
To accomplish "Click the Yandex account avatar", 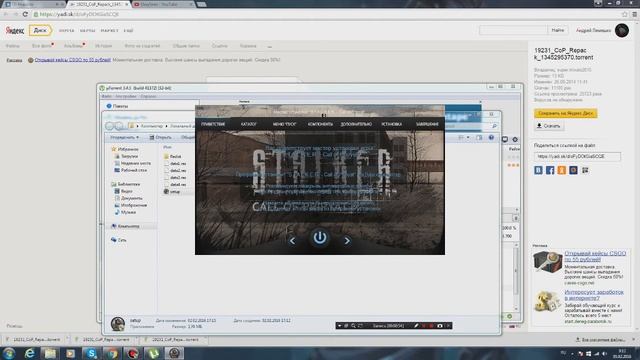I will click(x=622, y=30).
